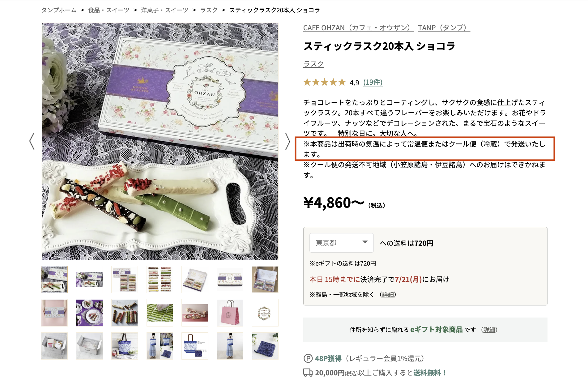The width and height of the screenshot is (588, 384).
Task: Go to タンプホーム breadcrumb
Action: coord(59,10)
